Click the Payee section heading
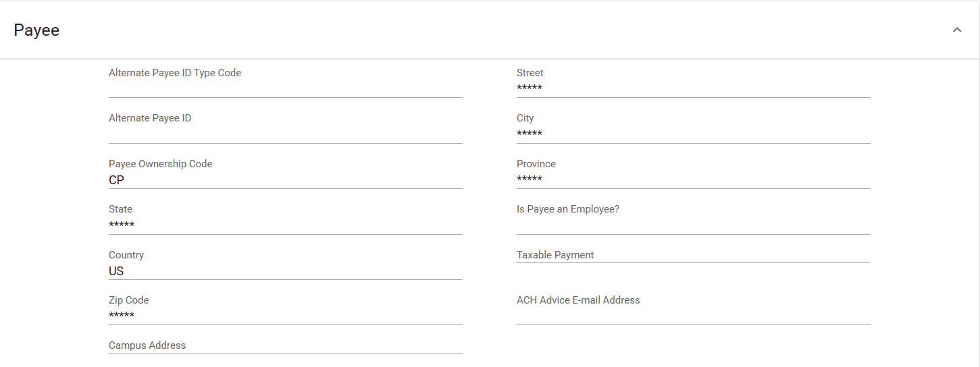Screen dimensions: 980x367 (x=36, y=30)
